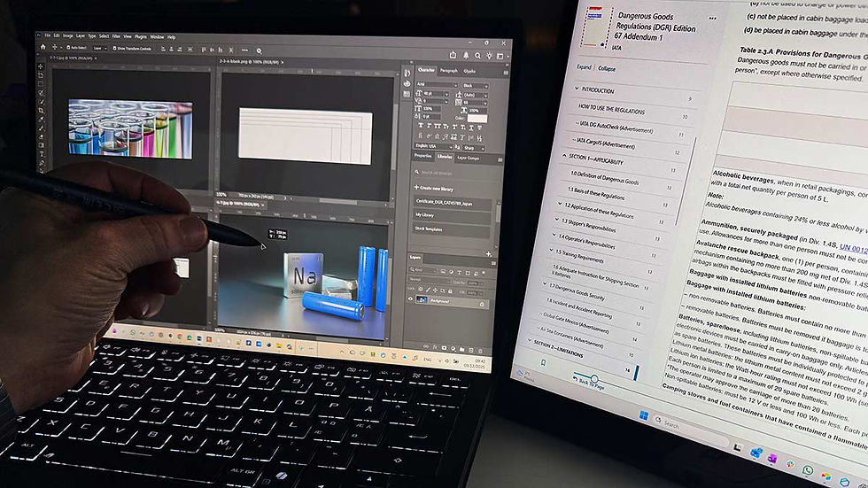868x488 pixels.
Task: Add layer style with the fx icon
Action: point(435,347)
